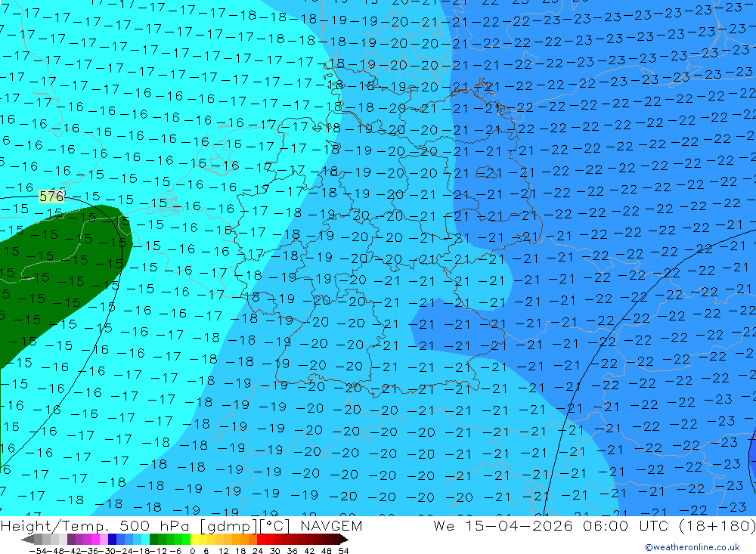Image resolution: width=756 pixels, height=554 pixels.
Task: Click the legend's left gray arrow end
Action: pyautogui.click(x=27, y=539)
